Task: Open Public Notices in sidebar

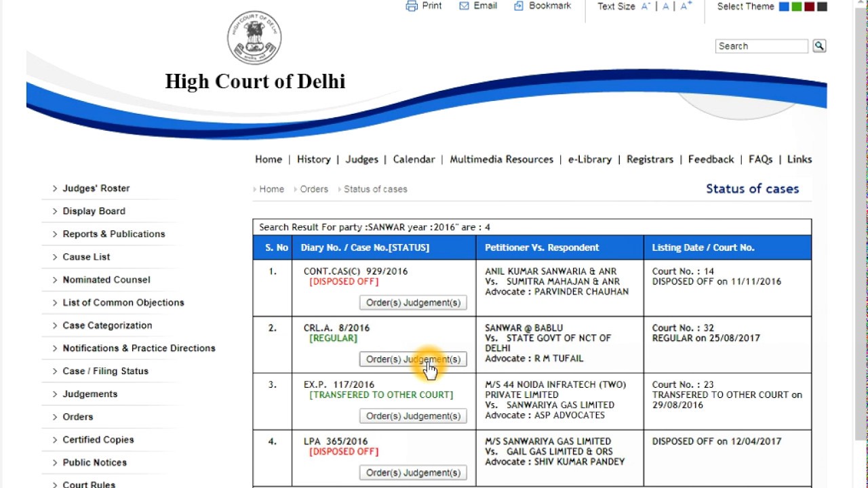Action: pos(94,463)
